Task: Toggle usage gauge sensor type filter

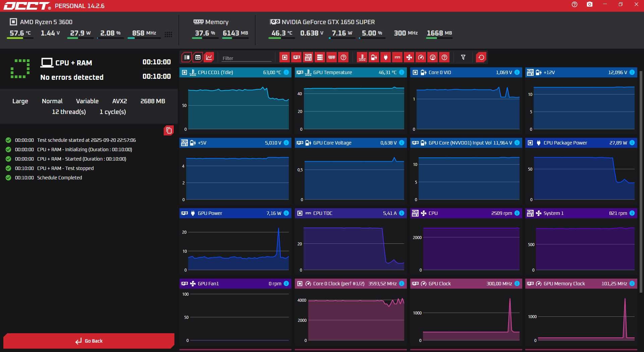Action: click(433, 57)
